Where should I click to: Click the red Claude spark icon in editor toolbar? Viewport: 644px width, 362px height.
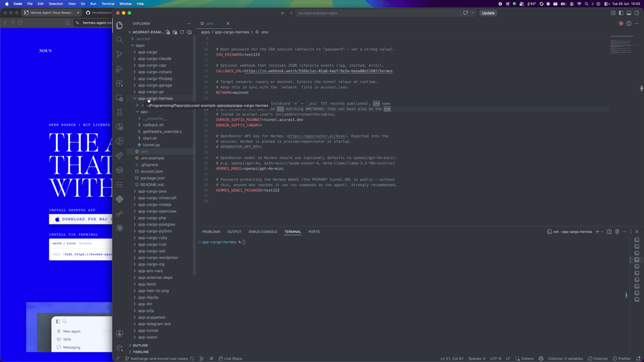[621, 23]
